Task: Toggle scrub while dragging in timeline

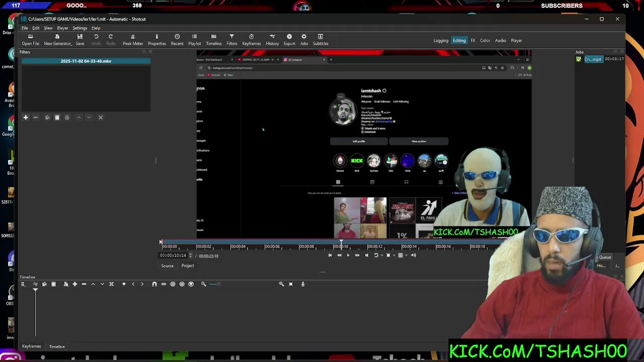Action: pos(164,284)
